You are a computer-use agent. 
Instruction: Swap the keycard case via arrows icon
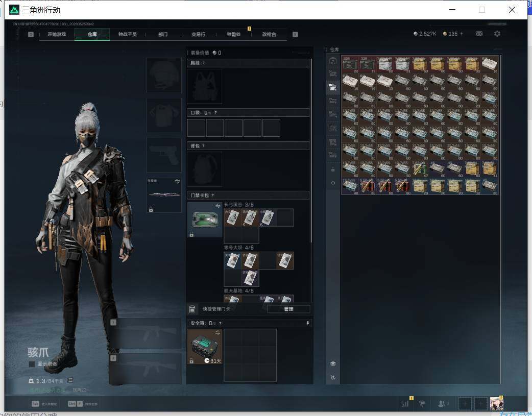click(x=218, y=206)
